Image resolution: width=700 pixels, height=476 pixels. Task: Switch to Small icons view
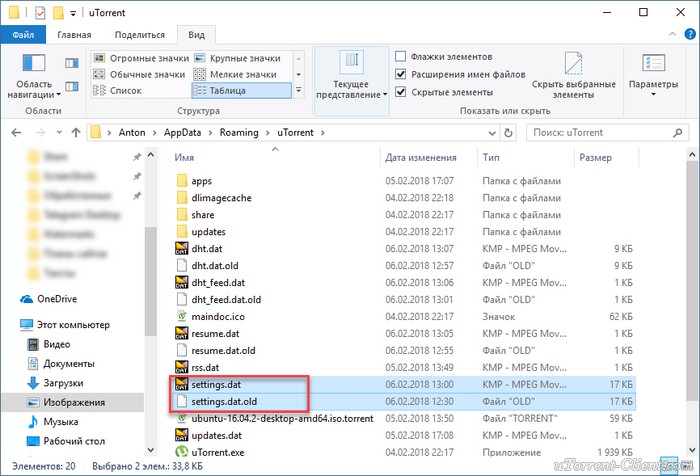click(235, 75)
